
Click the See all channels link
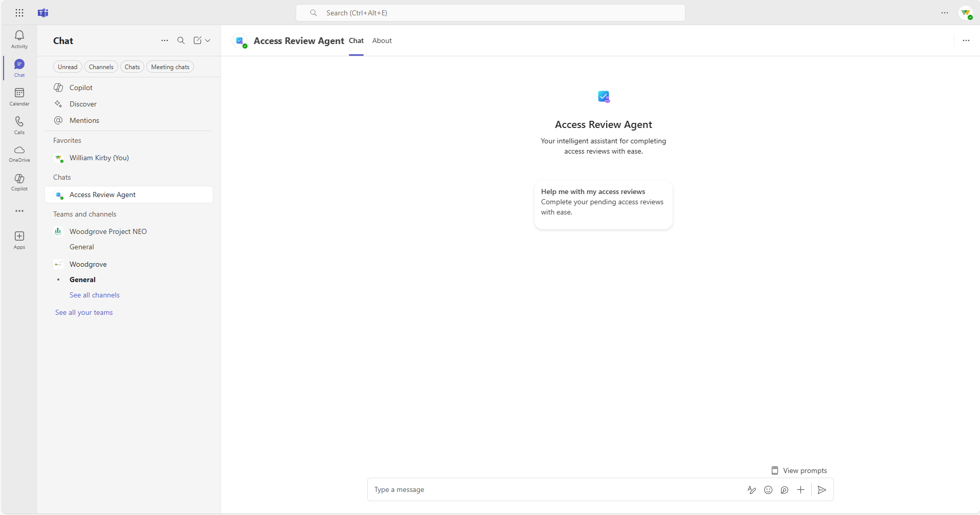[95, 295]
